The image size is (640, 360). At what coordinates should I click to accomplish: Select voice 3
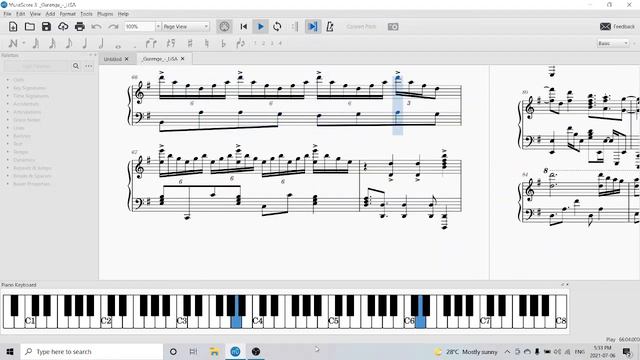pos(272,43)
